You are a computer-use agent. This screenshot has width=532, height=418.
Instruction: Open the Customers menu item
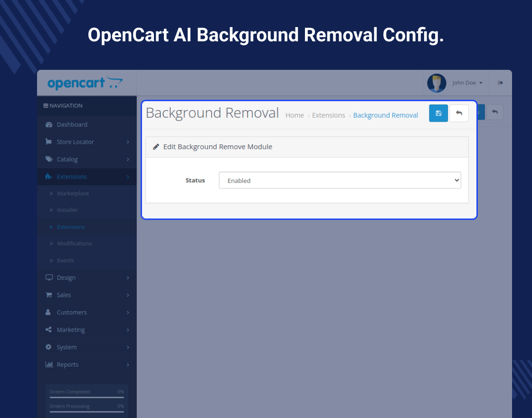[x=87, y=312]
